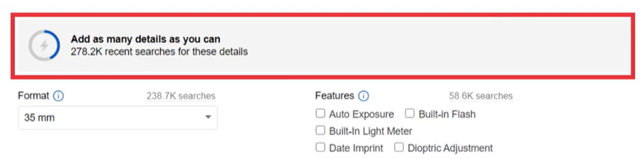Open the info icon next to Features
The width and height of the screenshot is (644, 159).
coord(364,96)
